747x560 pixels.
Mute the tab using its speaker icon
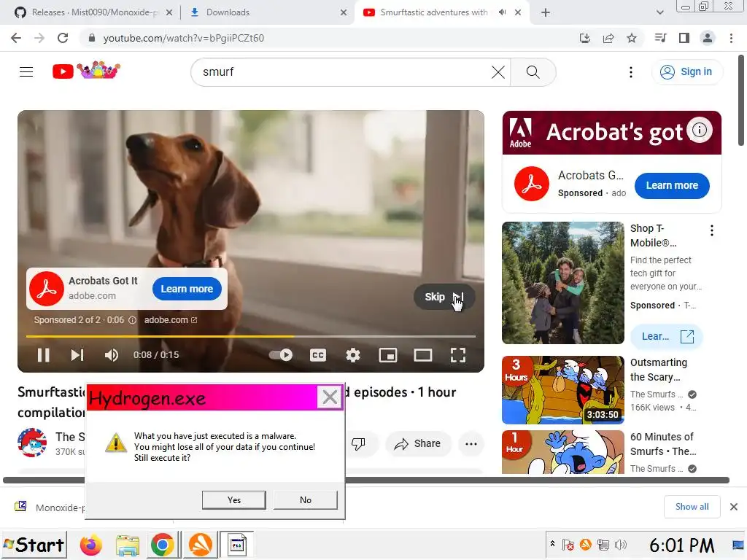[x=502, y=12]
